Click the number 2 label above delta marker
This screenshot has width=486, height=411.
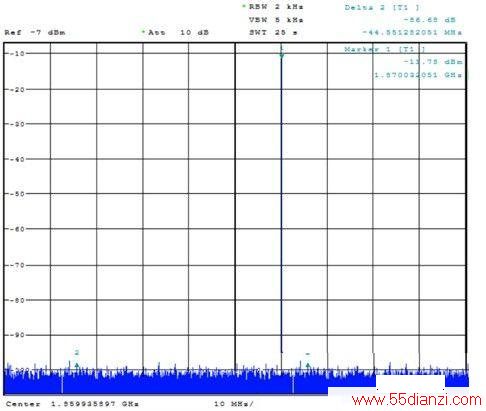click(77, 352)
